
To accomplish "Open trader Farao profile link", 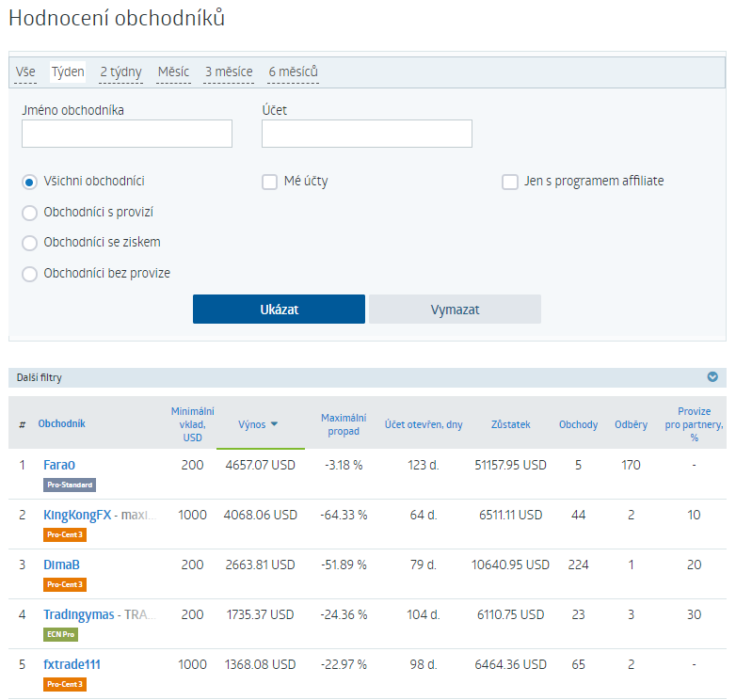I will point(59,465).
